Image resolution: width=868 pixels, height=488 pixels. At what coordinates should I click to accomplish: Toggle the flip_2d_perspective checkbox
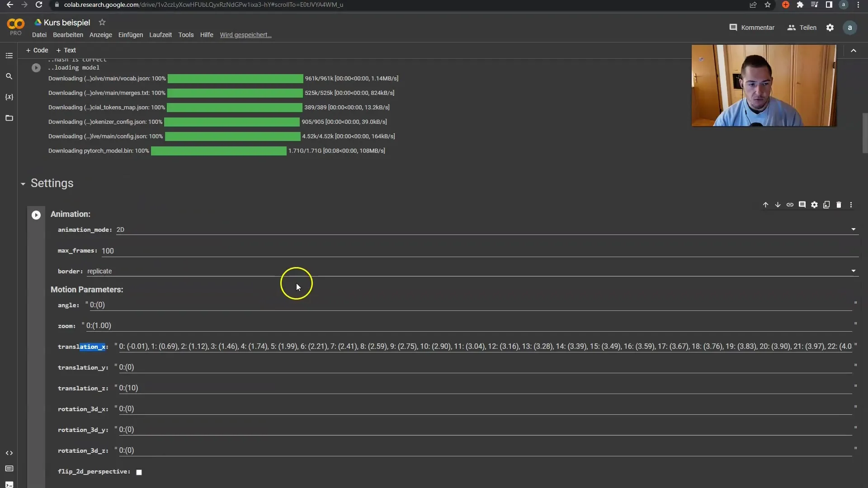139,472
